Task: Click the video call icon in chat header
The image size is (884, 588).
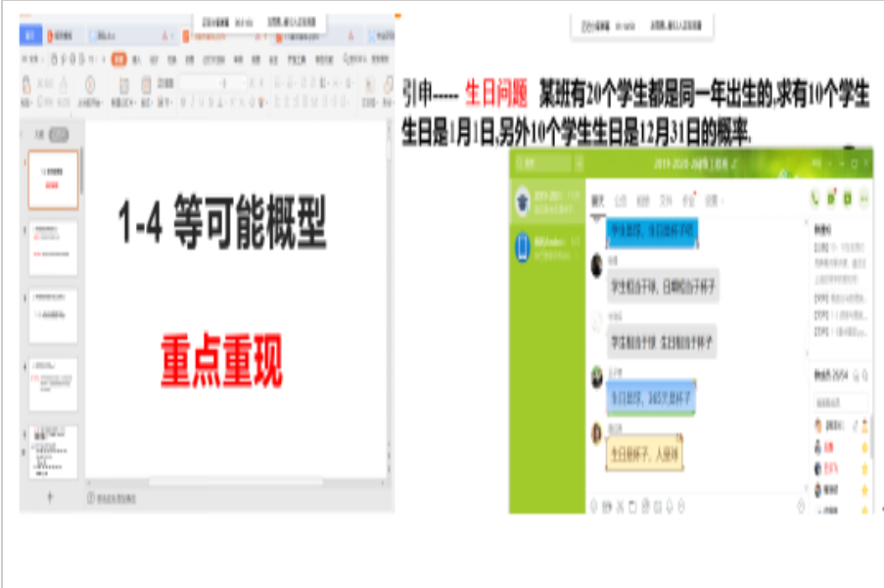Action: pyautogui.click(x=831, y=199)
